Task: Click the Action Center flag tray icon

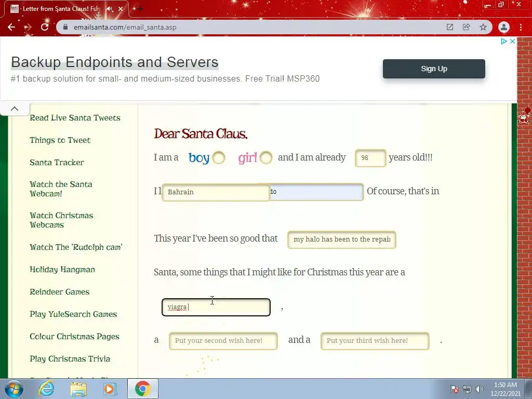Action: (455, 389)
